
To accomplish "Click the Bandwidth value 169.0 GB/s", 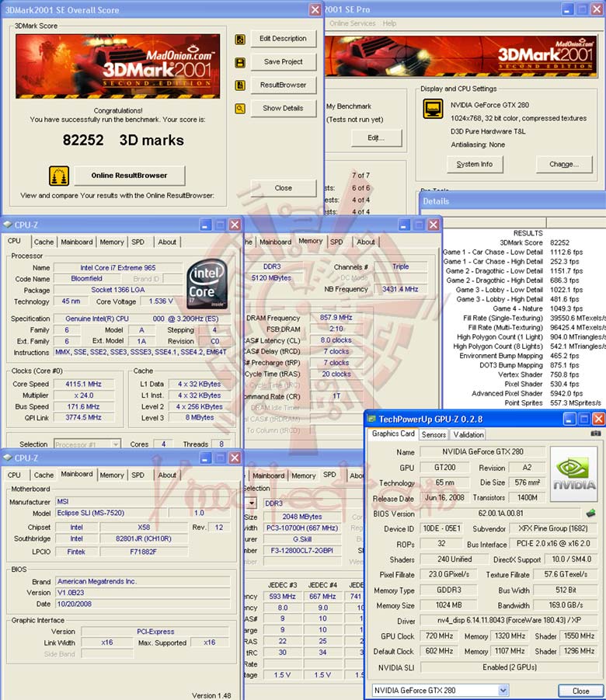I will [x=566, y=605].
